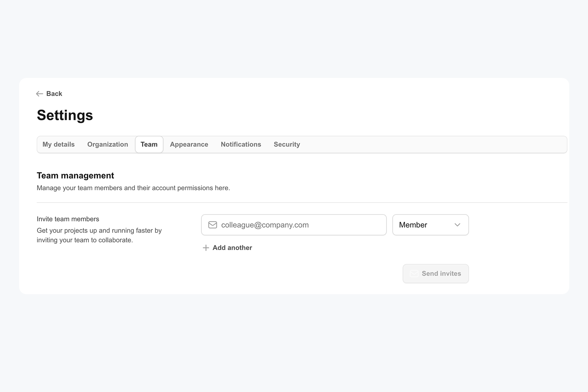
Task: Click the Invite team members label
Action: (x=68, y=219)
